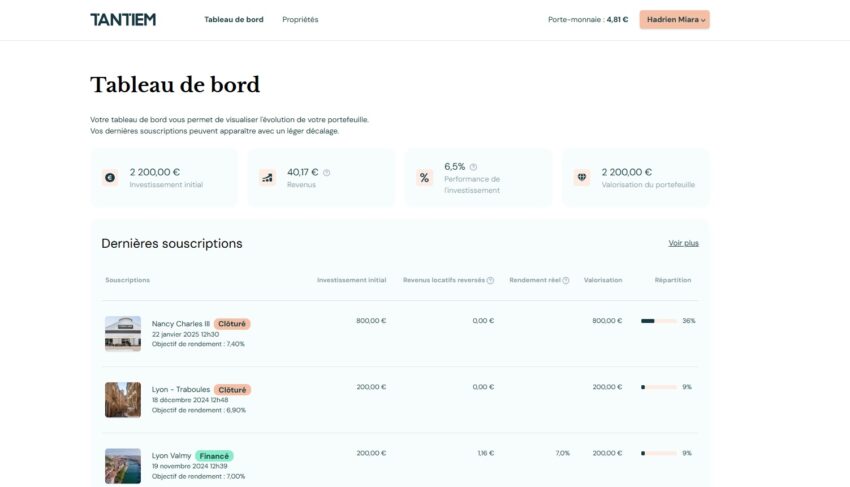850x487 pixels.
Task: Switch to the Tableau de bord tab
Action: point(234,19)
